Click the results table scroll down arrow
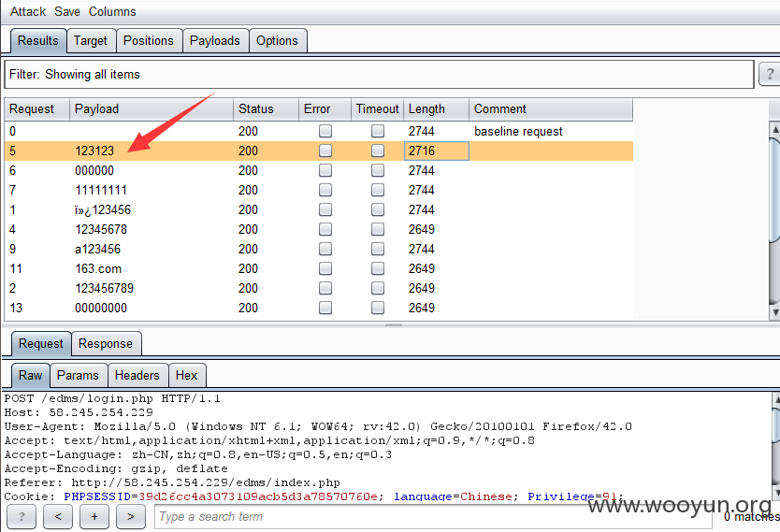This screenshot has height=532, width=780. coord(774,312)
